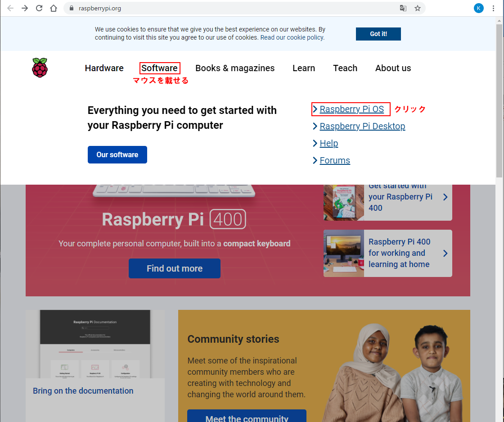Open the profile avatar K
The image size is (504, 422).
coord(479,9)
